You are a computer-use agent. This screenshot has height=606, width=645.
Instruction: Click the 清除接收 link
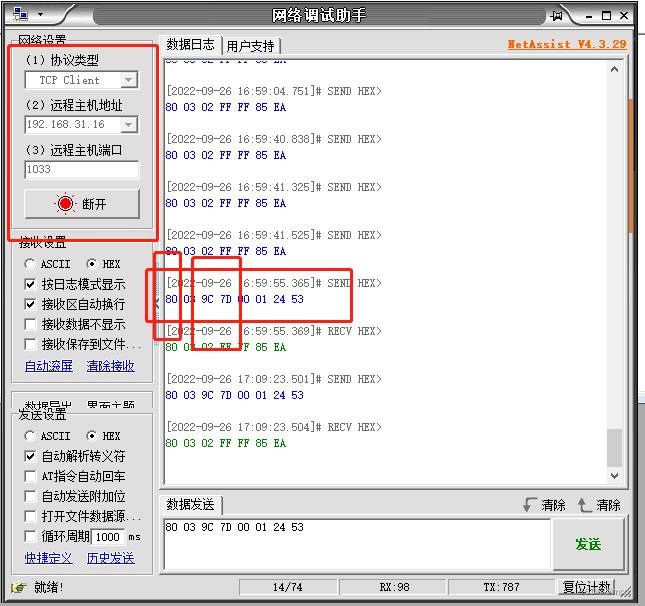(x=110, y=366)
